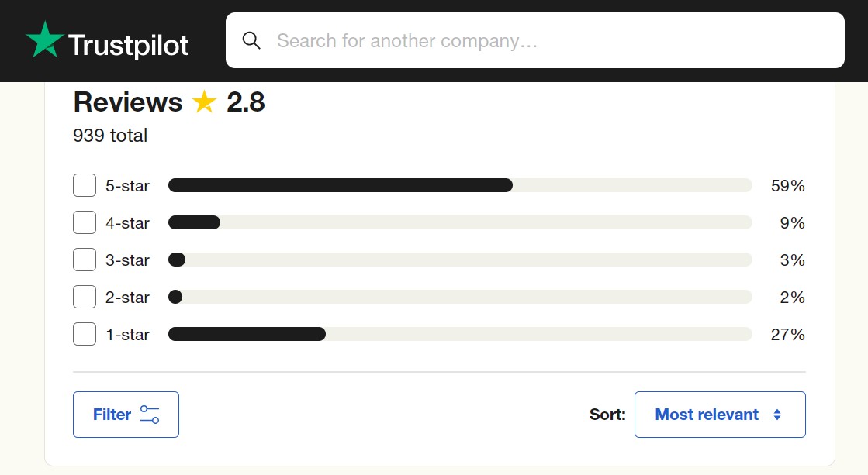Click the 2-star rating bar
Viewport: 868px width, 475px height.
tap(460, 297)
